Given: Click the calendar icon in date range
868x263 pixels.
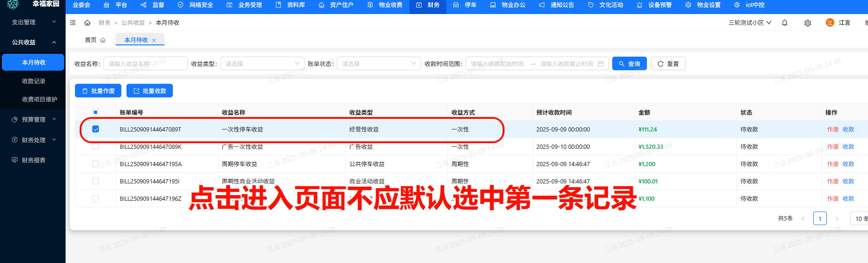Looking at the screenshot, I should (x=601, y=64).
